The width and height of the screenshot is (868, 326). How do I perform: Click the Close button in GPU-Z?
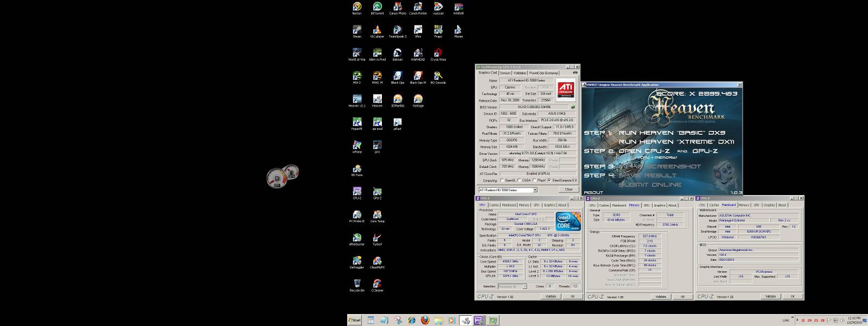[569, 190]
